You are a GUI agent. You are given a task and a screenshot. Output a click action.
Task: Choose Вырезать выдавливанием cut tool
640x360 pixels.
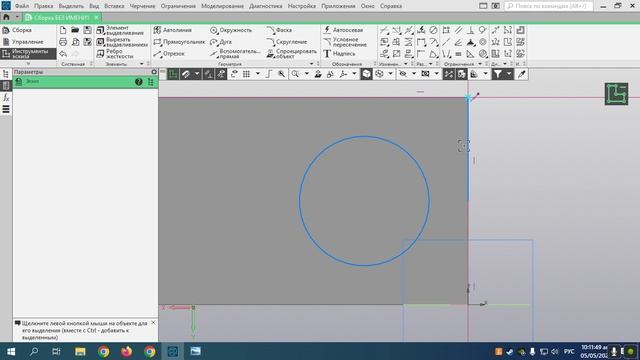click(x=122, y=42)
